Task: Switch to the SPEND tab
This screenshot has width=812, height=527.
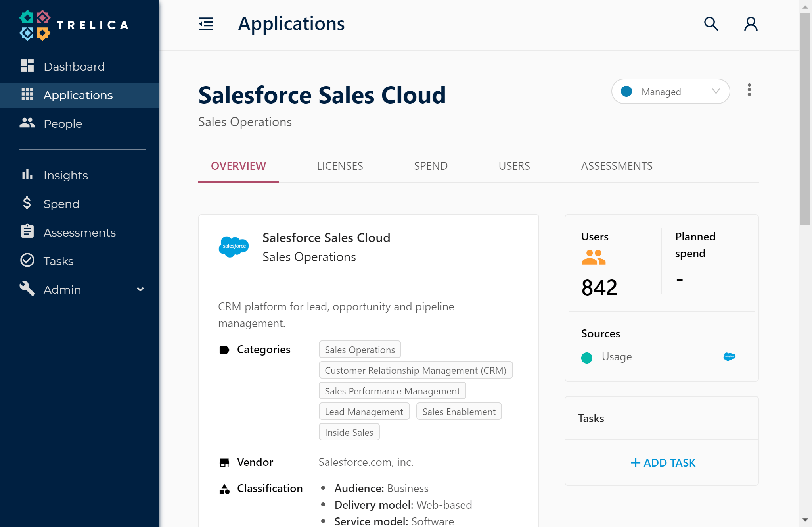Action: (431, 166)
